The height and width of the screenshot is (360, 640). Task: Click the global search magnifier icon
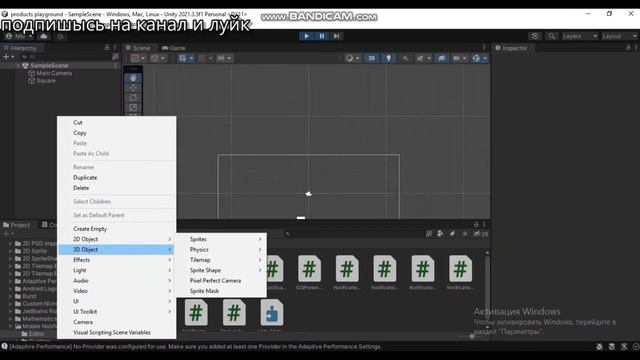click(551, 36)
